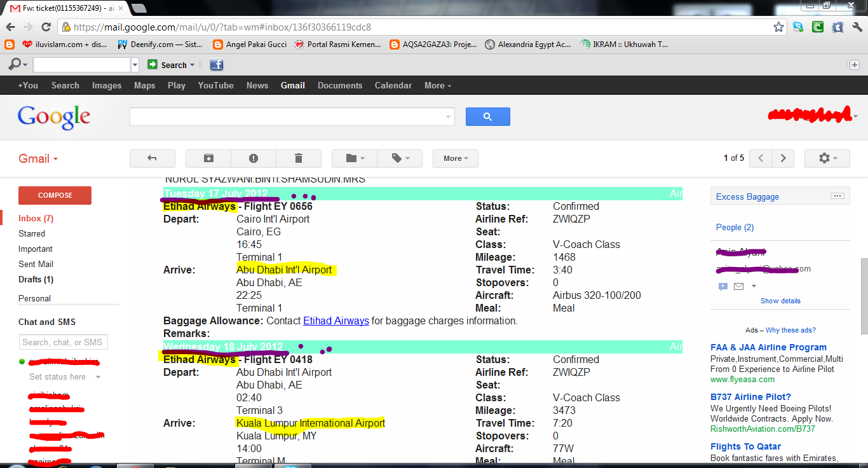
Task: Open Drafts (1) folder
Action: [x=36, y=279]
